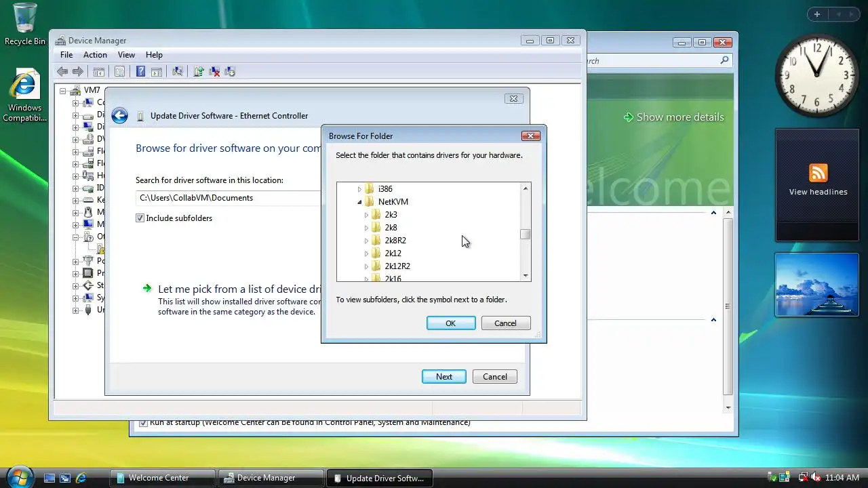Image resolution: width=868 pixels, height=488 pixels.
Task: Expand the 2k8R2 folder
Action: coord(366,241)
